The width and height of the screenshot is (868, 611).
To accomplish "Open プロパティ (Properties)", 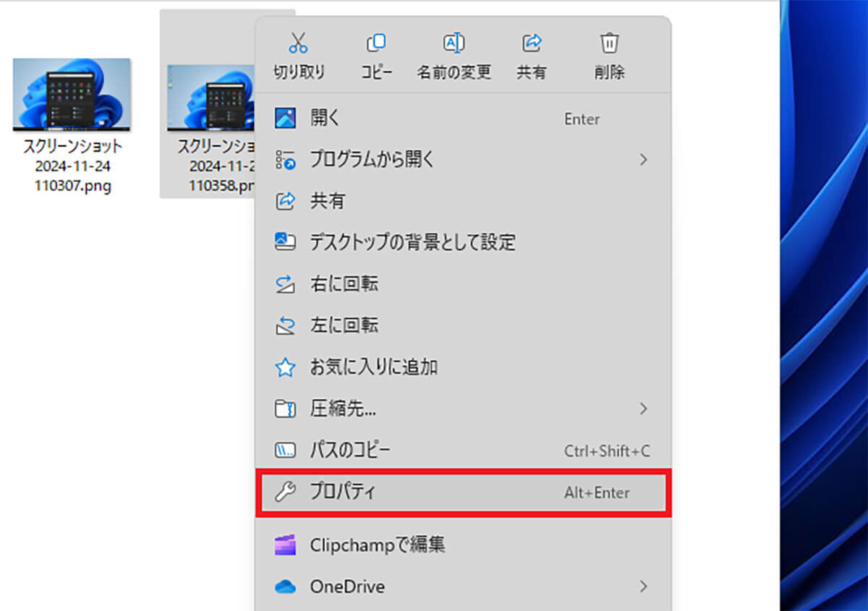I will pos(463,493).
